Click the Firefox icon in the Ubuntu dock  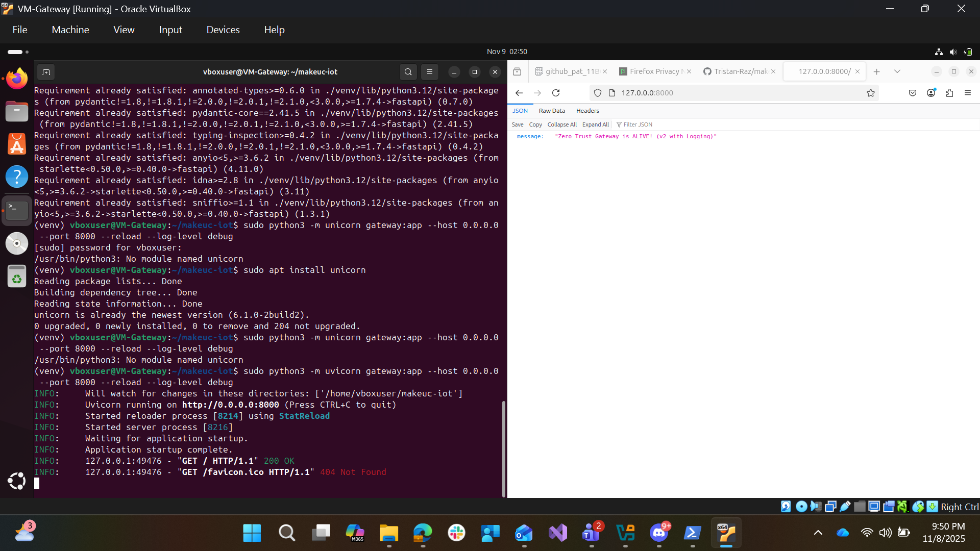coord(17,79)
